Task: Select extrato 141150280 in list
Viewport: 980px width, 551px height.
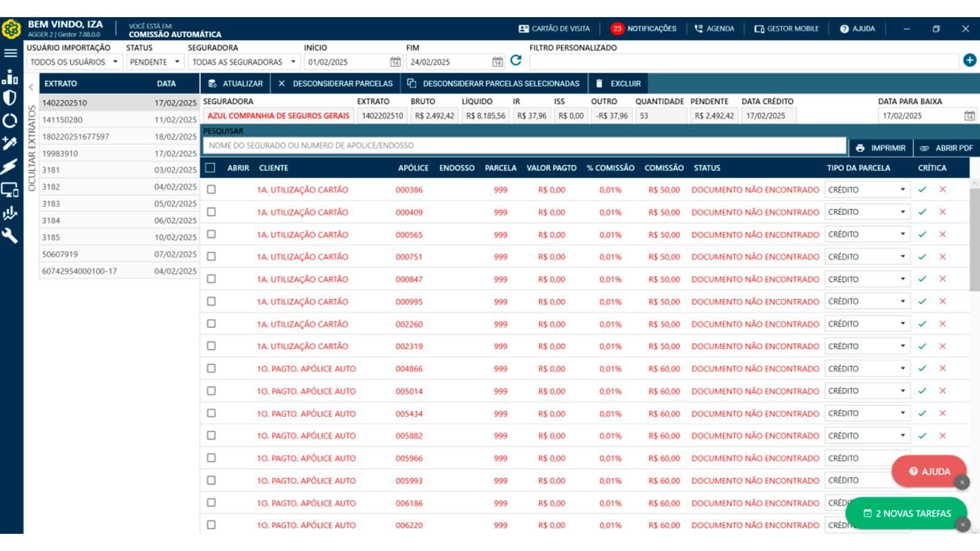Action: pos(119,120)
